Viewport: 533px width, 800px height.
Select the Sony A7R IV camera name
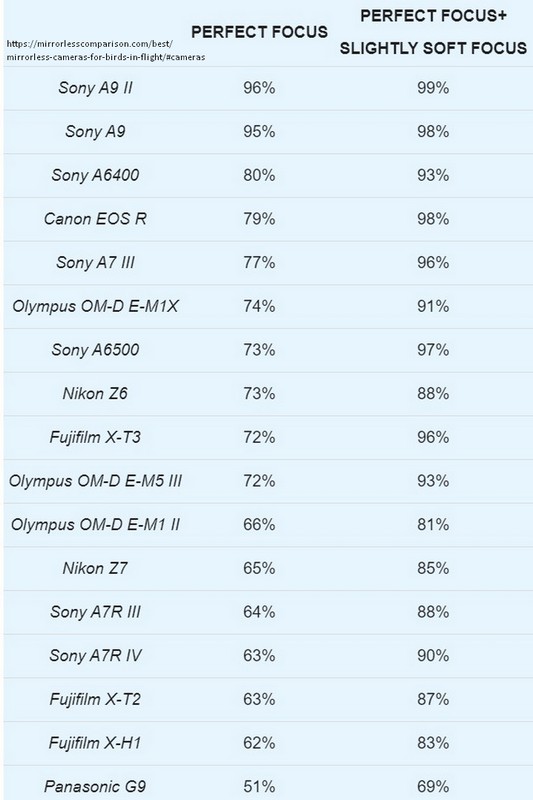[x=95, y=656]
